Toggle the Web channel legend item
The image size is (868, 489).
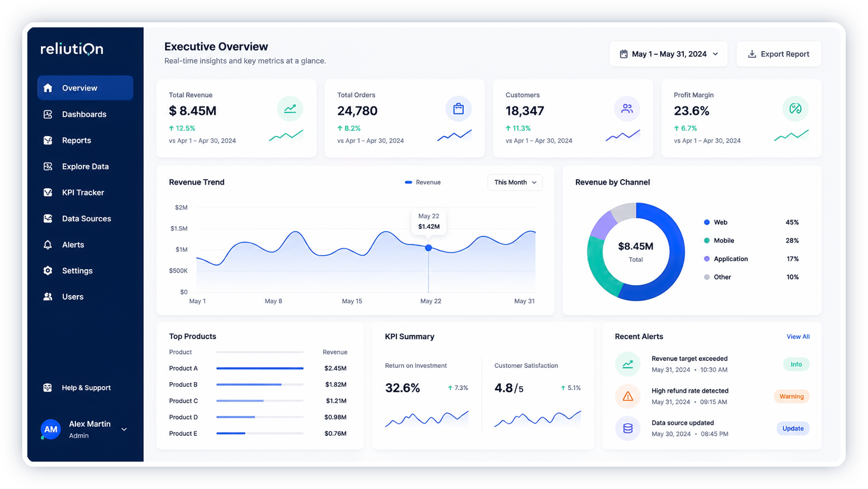tap(716, 222)
